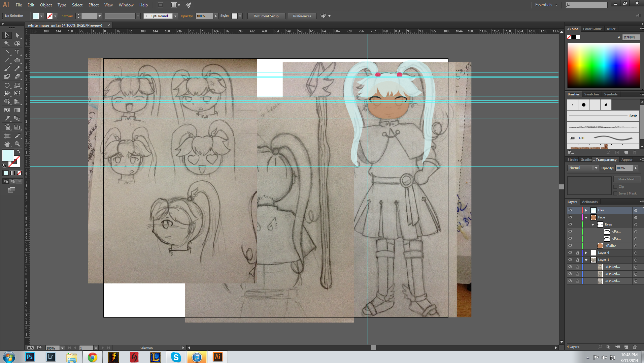Pick the Artboard tool
This screenshot has width=644, height=363.
point(7,136)
